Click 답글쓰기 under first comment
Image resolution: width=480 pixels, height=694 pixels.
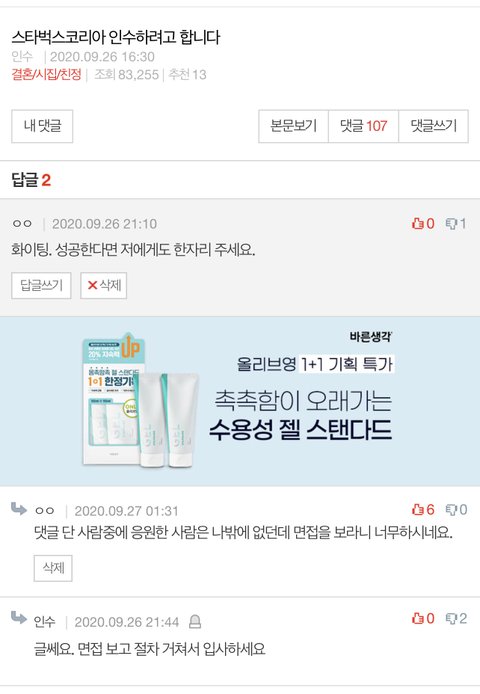(x=41, y=285)
